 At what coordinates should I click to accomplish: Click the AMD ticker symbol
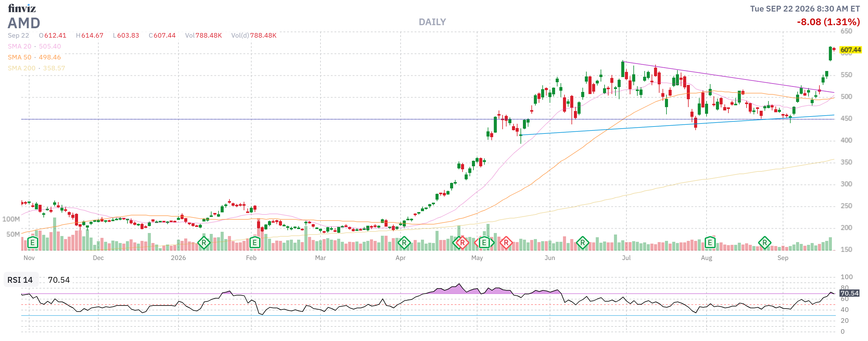[24, 23]
